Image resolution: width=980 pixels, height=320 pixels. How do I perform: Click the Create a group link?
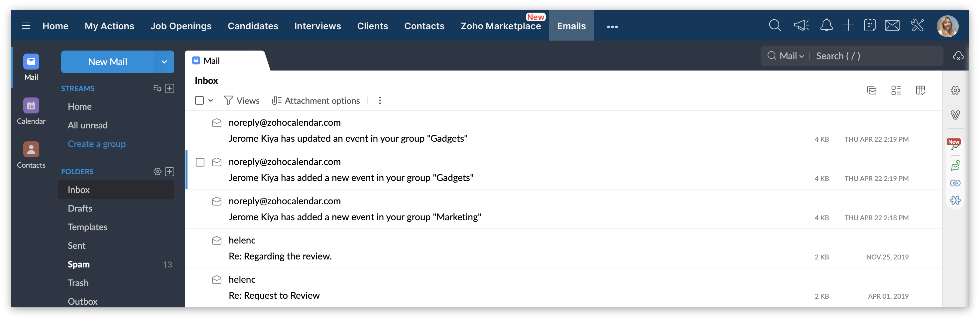point(97,144)
